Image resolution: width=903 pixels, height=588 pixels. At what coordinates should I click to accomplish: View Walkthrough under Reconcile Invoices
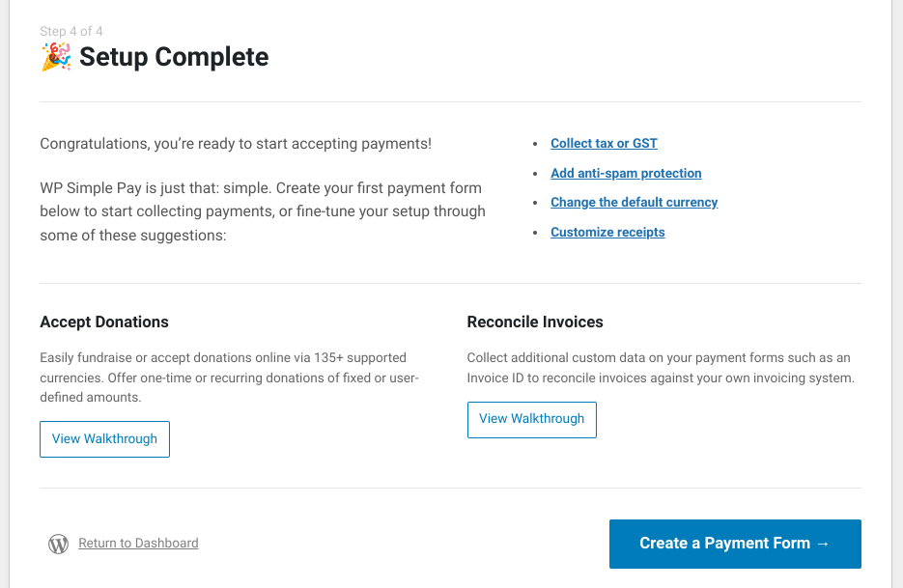point(531,419)
